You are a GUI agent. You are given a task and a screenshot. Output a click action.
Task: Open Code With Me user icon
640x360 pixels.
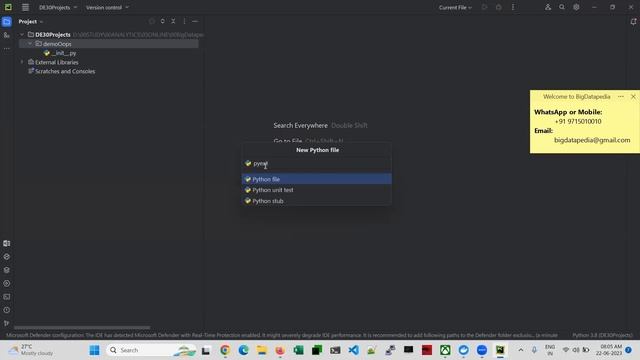548,7
